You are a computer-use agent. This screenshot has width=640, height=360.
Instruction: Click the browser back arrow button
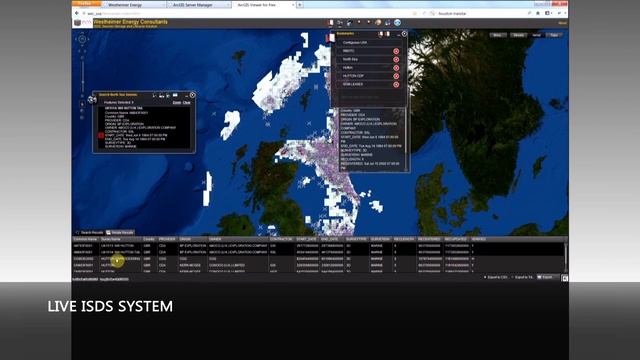pos(77,13)
